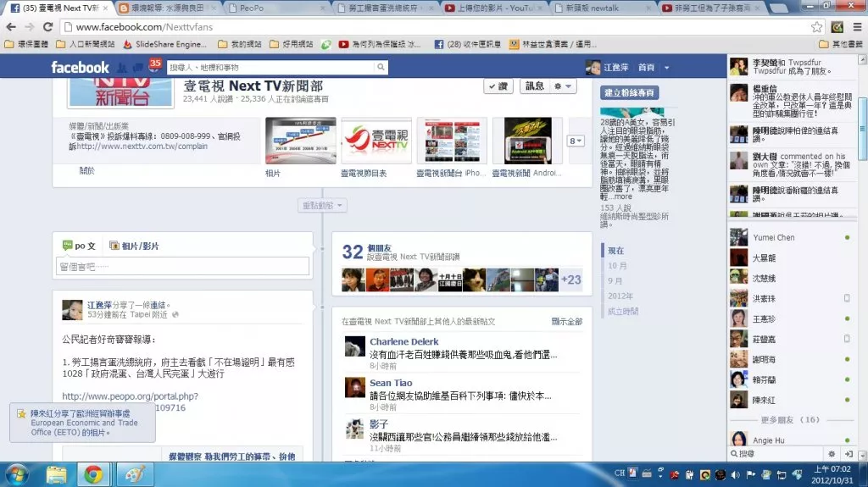This screenshot has width=868, height=487.
Task: Expand 更多朋友 (16) in chat list
Action: [x=790, y=419]
